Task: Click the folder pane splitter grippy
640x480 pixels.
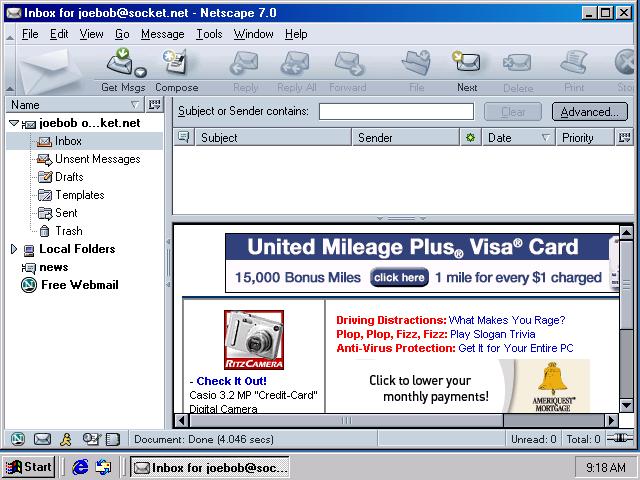Action: [x=168, y=262]
